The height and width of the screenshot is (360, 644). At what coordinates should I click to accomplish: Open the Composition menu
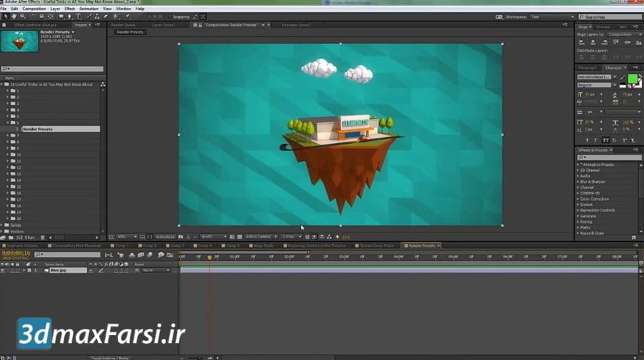coord(34,9)
